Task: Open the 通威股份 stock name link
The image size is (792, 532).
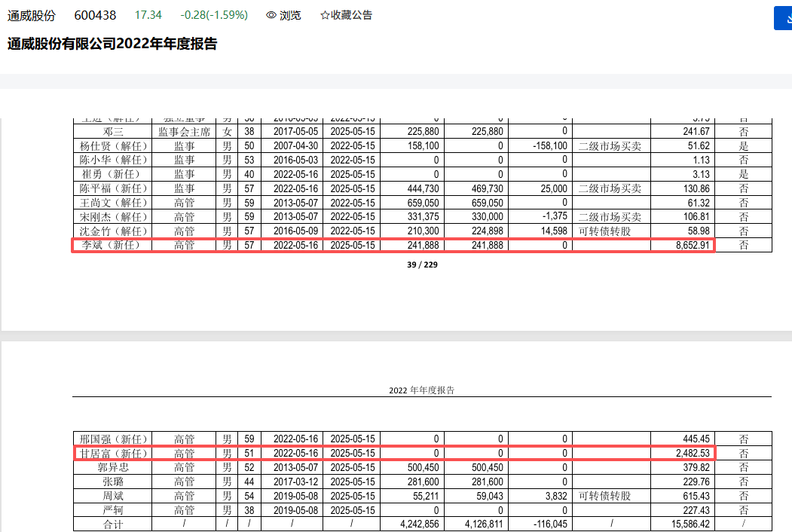Action: (x=35, y=15)
